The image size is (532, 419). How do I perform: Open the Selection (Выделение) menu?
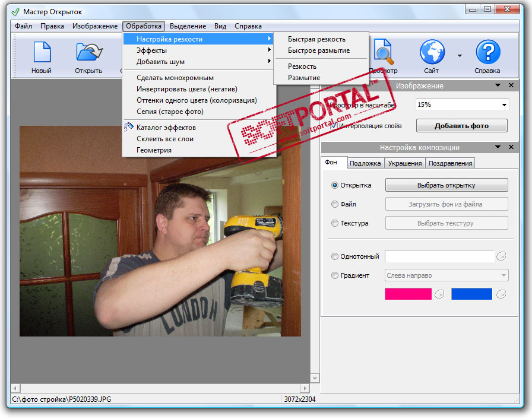[x=188, y=26]
